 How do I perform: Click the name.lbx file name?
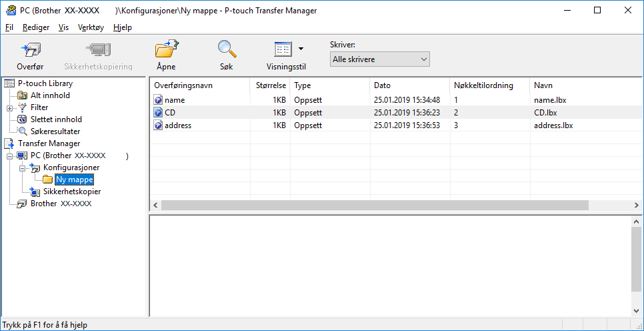coord(551,100)
